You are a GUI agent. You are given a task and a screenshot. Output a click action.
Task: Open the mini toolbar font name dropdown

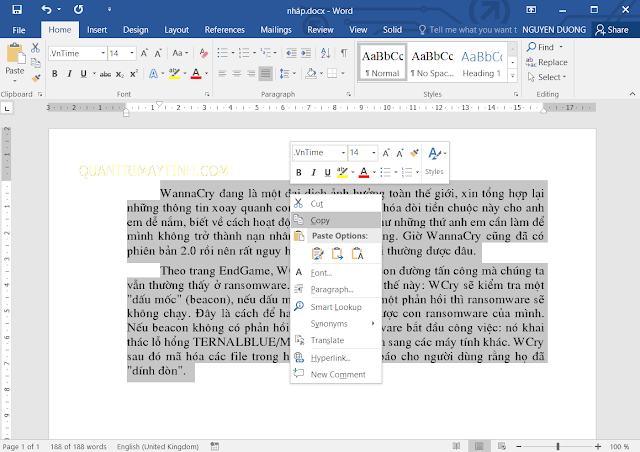(x=343, y=153)
